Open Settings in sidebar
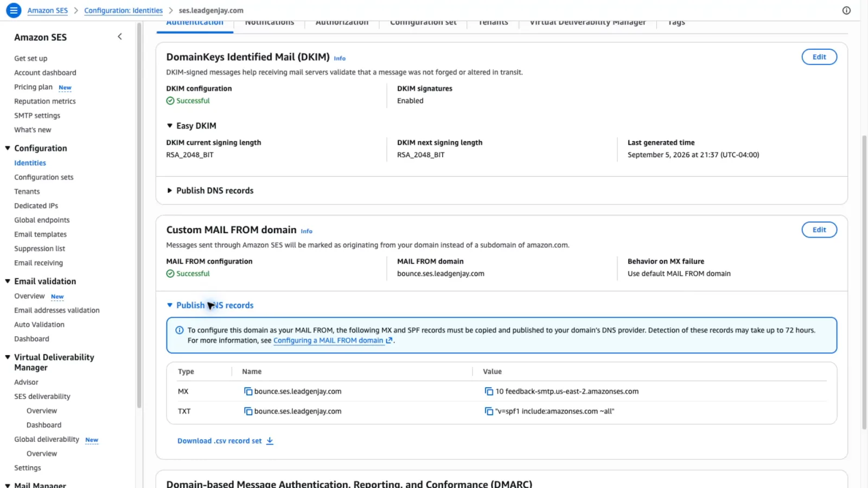The width and height of the screenshot is (868, 488). (x=27, y=468)
